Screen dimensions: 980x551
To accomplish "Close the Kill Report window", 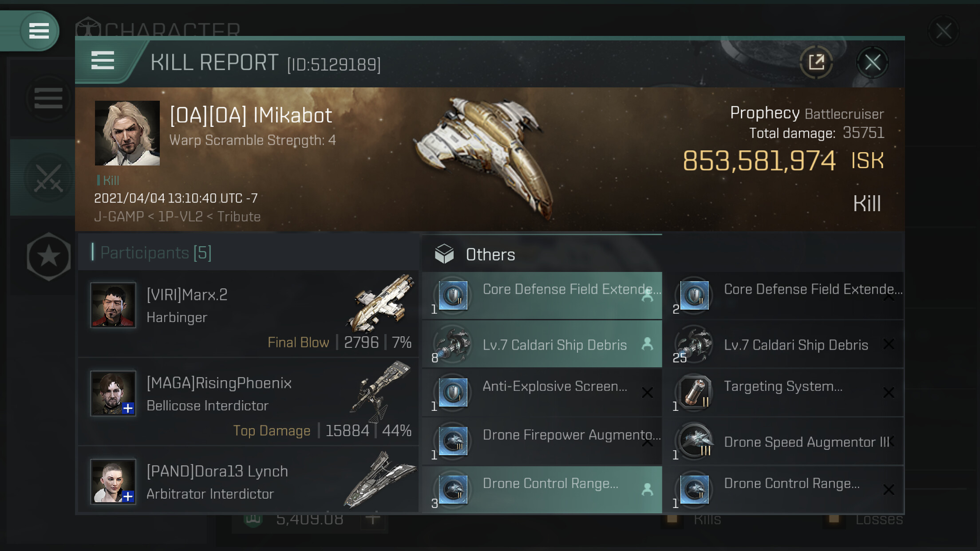I will click(x=872, y=63).
